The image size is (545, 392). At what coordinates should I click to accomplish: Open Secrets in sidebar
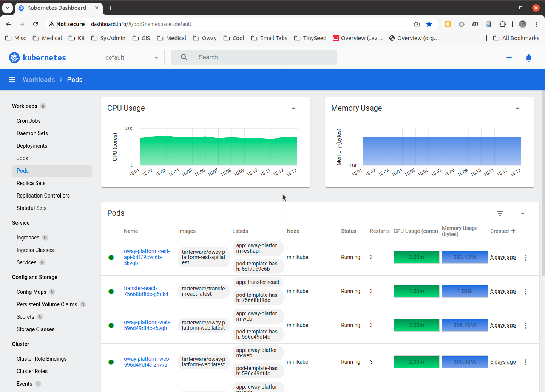[25, 317]
